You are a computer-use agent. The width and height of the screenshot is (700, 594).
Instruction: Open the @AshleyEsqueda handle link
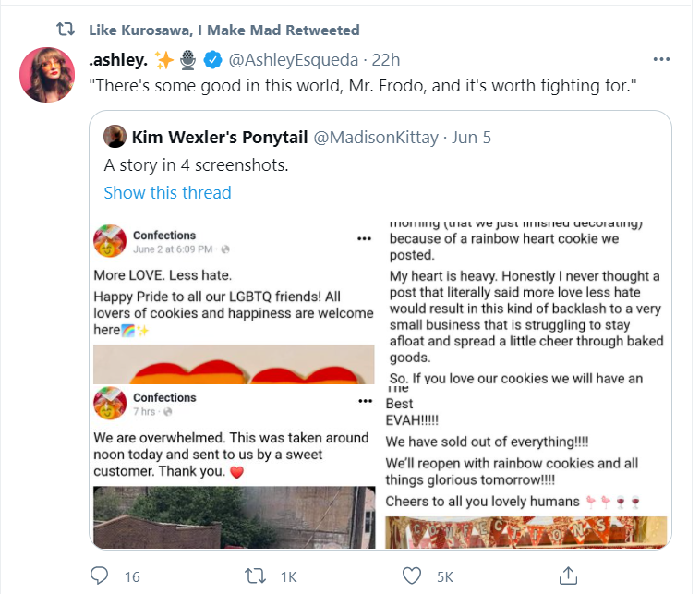[x=294, y=60]
